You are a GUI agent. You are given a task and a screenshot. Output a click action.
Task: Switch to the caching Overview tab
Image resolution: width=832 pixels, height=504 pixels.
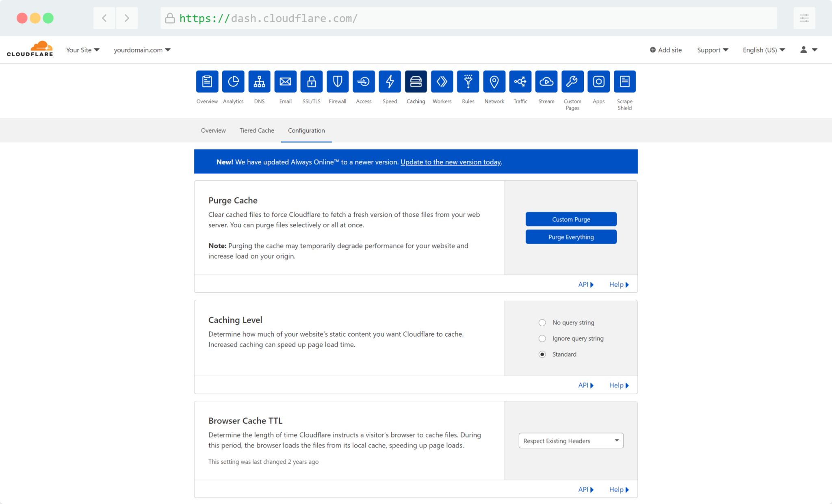213,130
